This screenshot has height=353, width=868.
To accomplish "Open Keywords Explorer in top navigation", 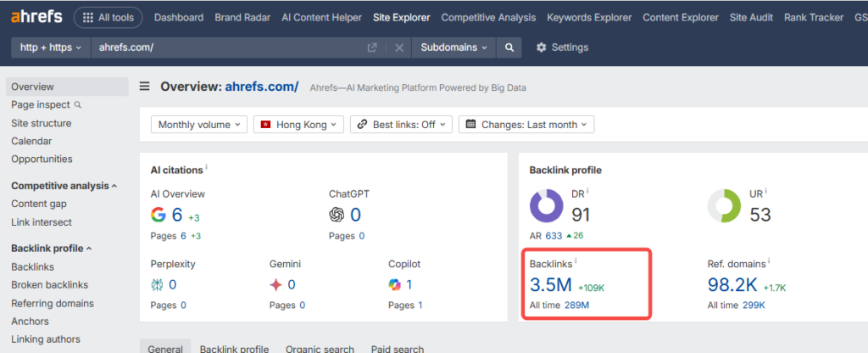I will tap(589, 17).
